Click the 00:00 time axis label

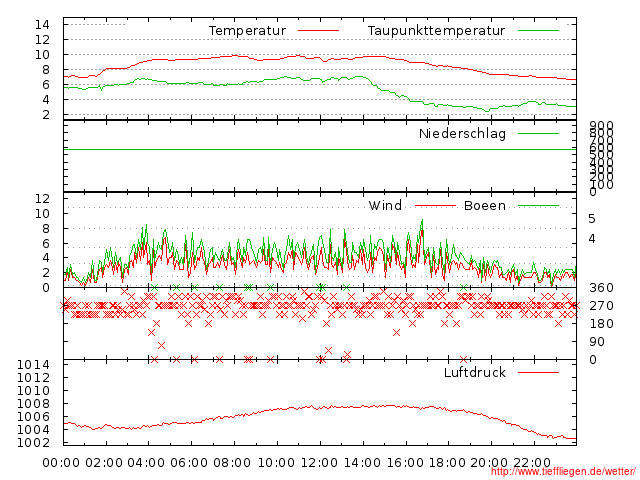click(x=61, y=463)
